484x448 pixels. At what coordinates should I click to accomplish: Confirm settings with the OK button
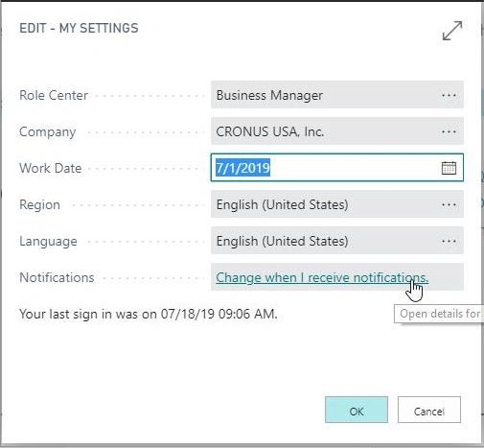pyautogui.click(x=357, y=410)
